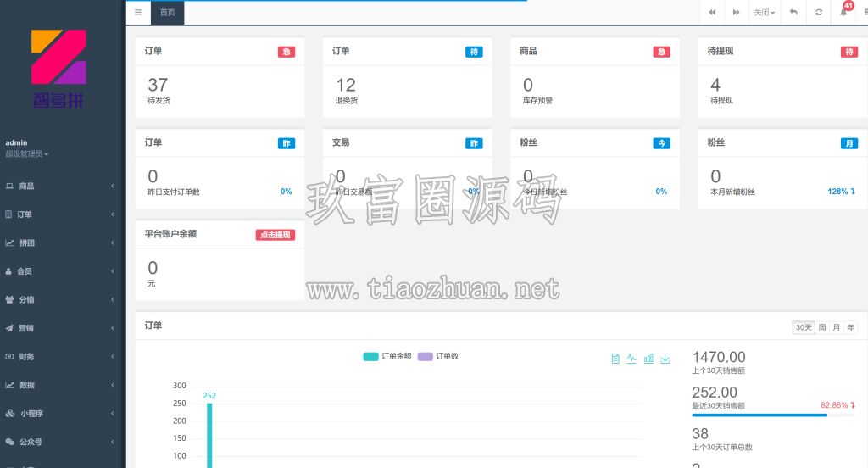The height and width of the screenshot is (468, 868).
Task: Click the red 急 badge on 待发货 card
Action: [287, 52]
